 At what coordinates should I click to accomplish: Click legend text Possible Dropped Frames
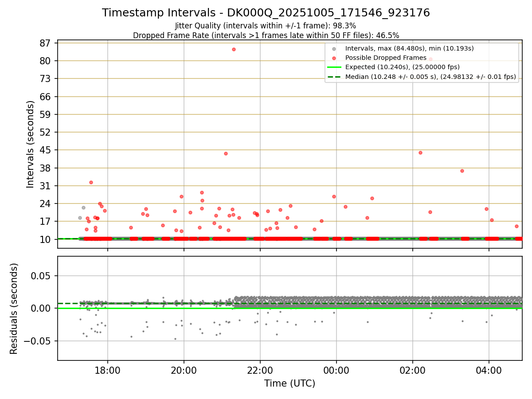tap(386, 58)
